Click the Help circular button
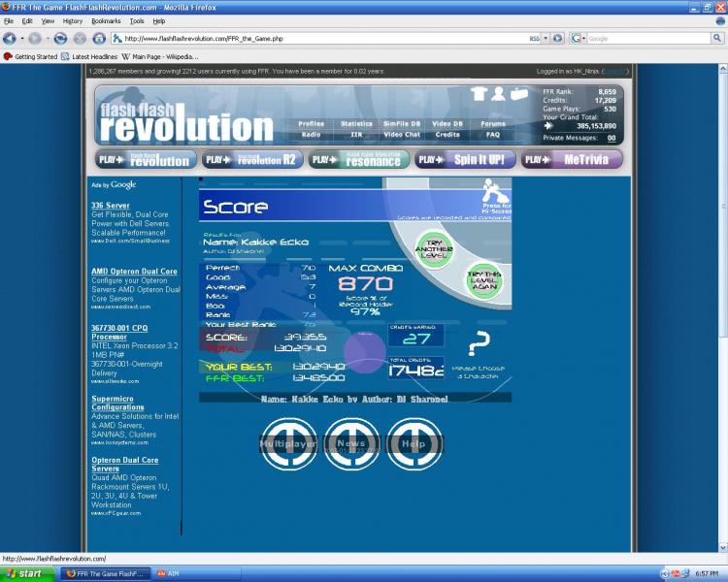The height and width of the screenshot is (582, 728). (414, 444)
